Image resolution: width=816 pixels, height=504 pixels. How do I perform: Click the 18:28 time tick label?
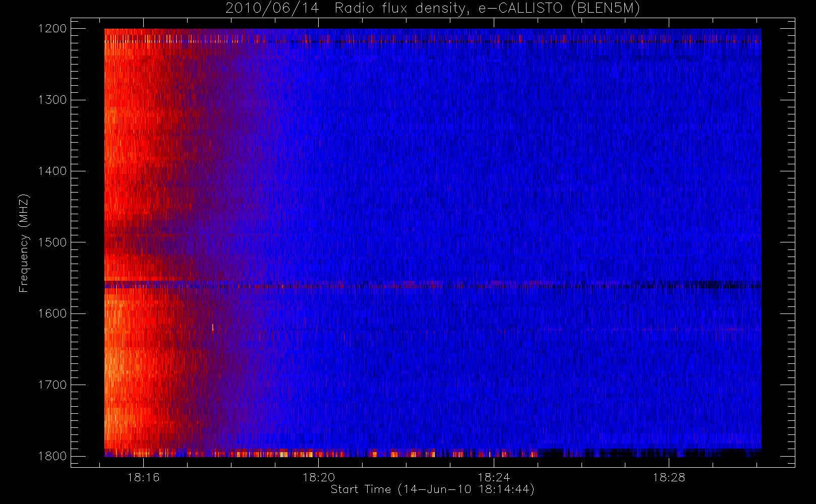click(669, 477)
